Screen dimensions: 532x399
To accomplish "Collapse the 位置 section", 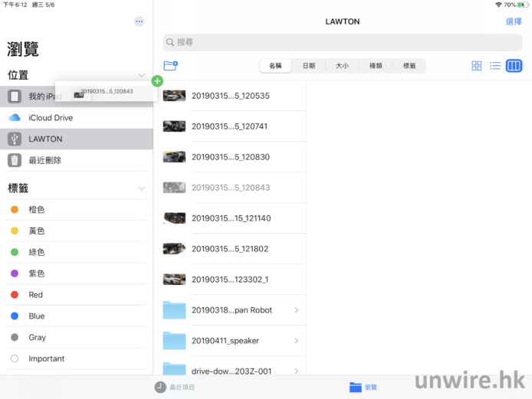I will pos(141,75).
